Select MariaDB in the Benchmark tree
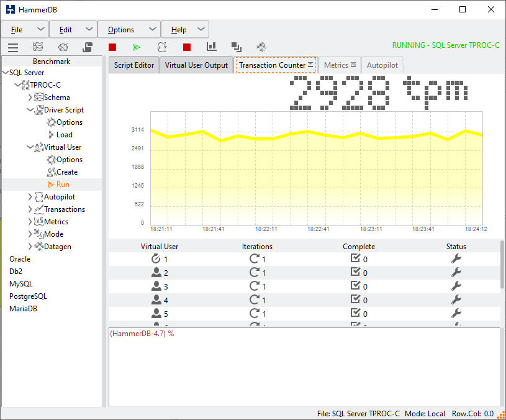Image resolution: width=506 pixels, height=420 pixels. tap(23, 309)
